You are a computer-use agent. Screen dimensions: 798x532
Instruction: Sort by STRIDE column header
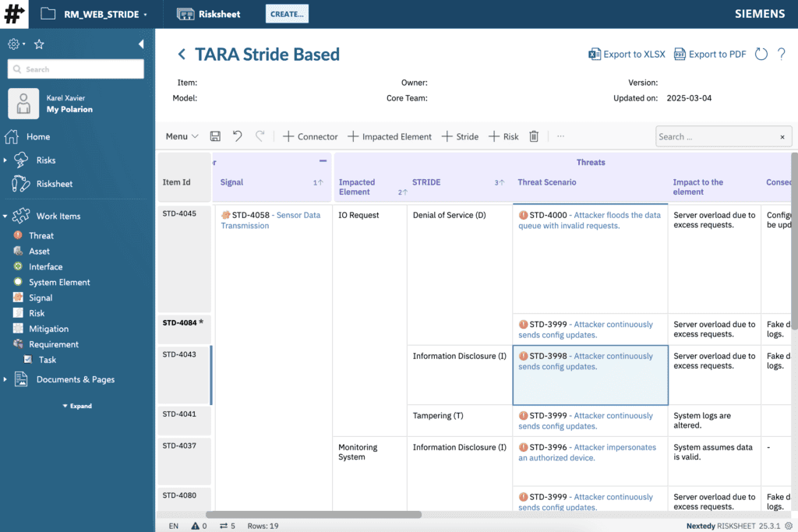point(426,182)
